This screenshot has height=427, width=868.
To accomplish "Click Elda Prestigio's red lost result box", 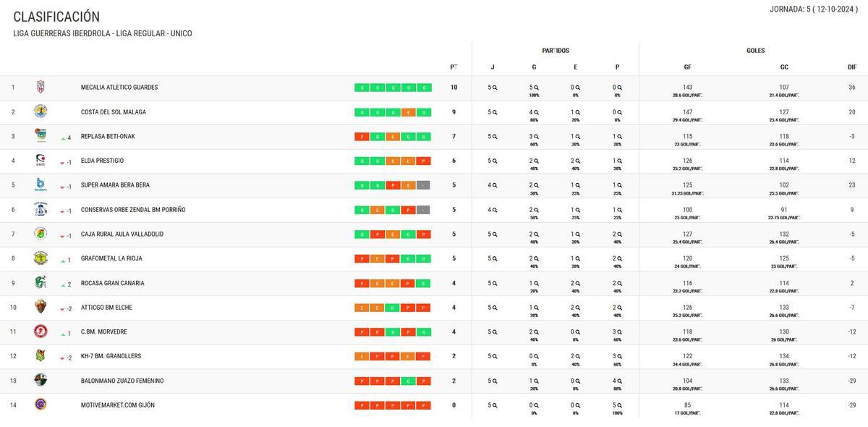I will tap(424, 161).
